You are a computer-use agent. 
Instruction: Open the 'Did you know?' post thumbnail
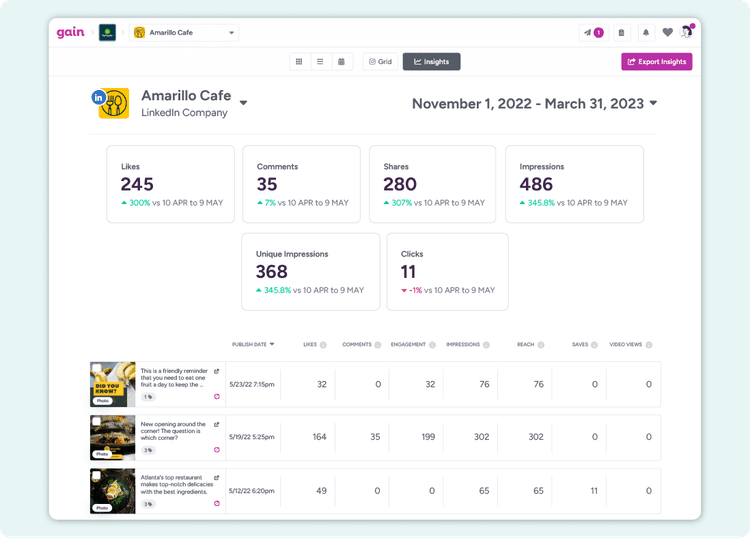pos(113,384)
